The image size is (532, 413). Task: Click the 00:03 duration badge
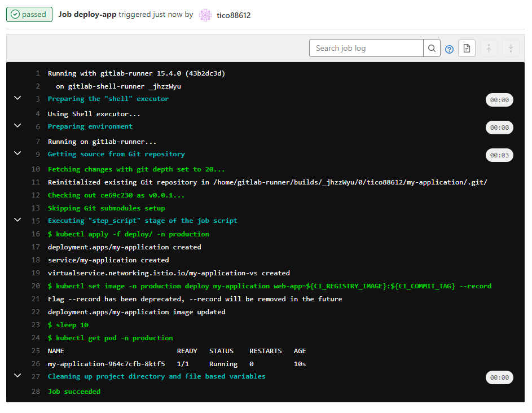click(499, 155)
